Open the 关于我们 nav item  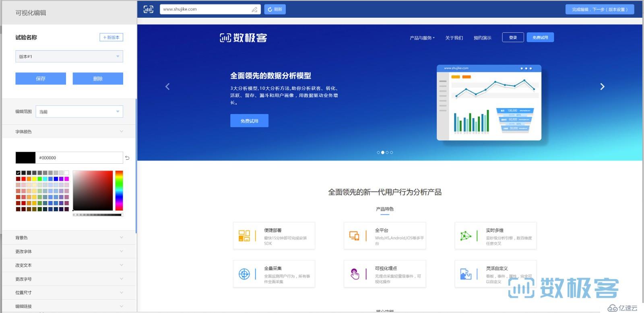tap(454, 38)
